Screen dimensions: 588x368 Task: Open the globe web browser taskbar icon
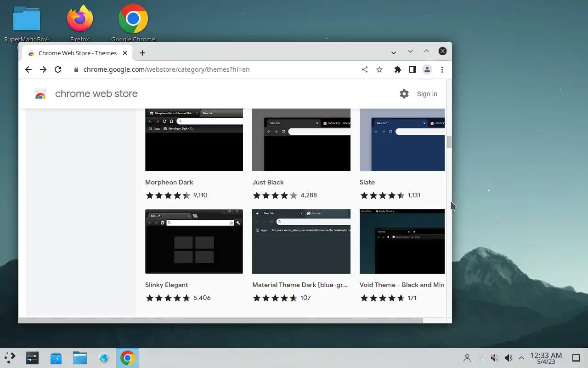pos(104,358)
